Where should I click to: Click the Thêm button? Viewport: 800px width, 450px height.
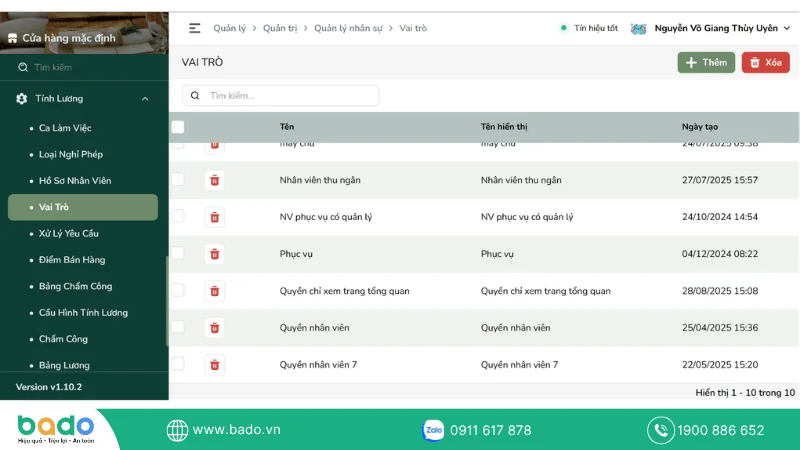(706, 62)
